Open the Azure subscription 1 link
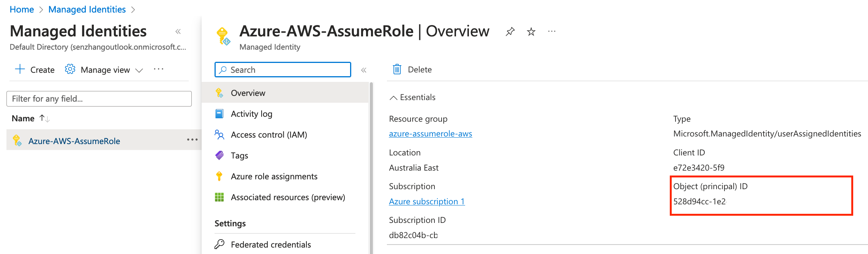868x254 pixels. (x=426, y=202)
